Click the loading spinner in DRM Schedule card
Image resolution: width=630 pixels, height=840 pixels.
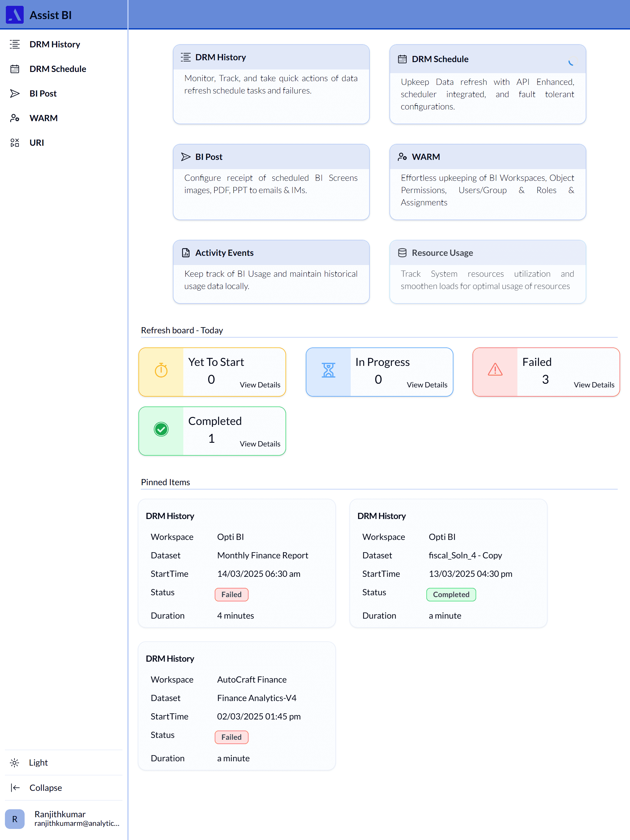[x=571, y=63]
